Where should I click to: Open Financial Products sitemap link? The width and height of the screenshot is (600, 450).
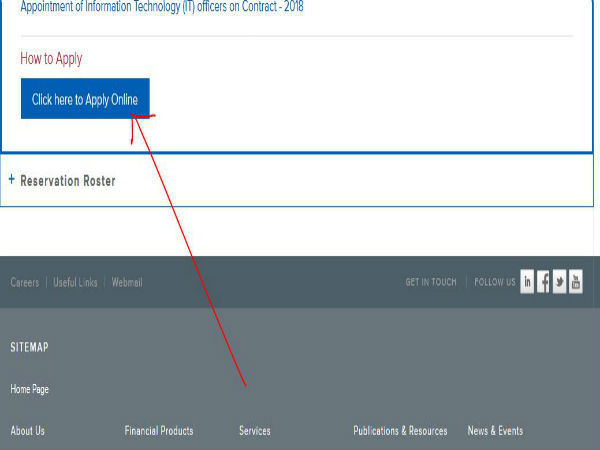coord(159,430)
